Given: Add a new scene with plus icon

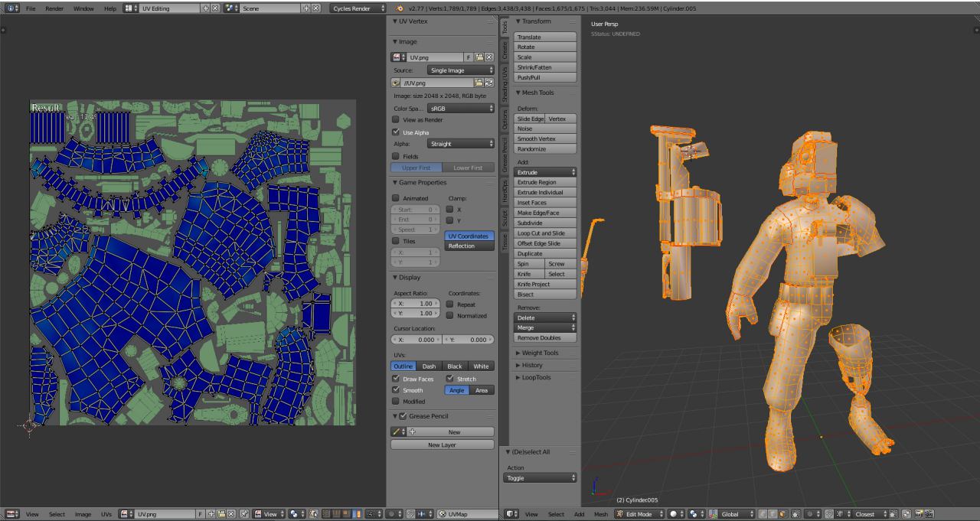Looking at the screenshot, I should point(306,8).
